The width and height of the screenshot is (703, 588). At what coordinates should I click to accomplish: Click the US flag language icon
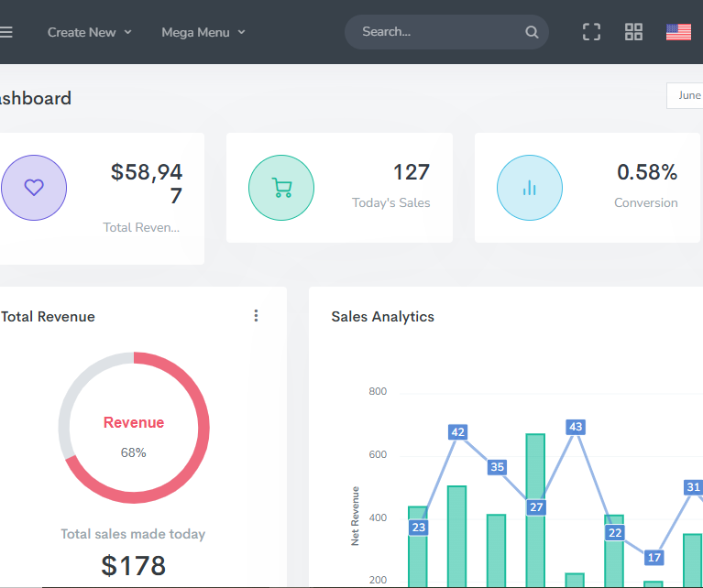tap(678, 32)
